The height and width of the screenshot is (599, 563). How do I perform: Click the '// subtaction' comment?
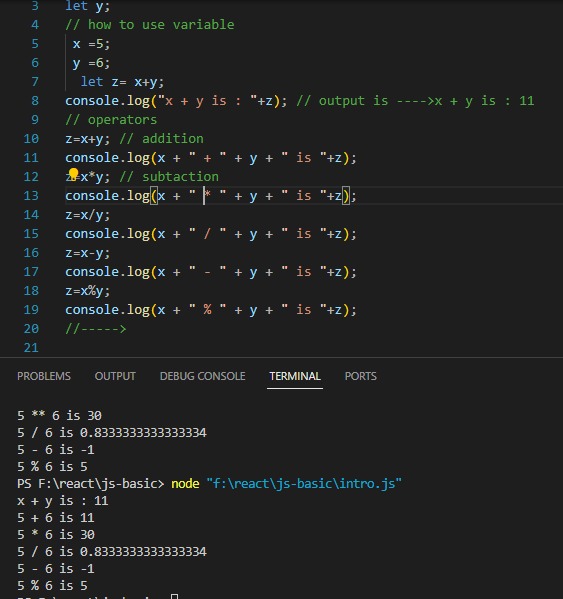point(169,177)
